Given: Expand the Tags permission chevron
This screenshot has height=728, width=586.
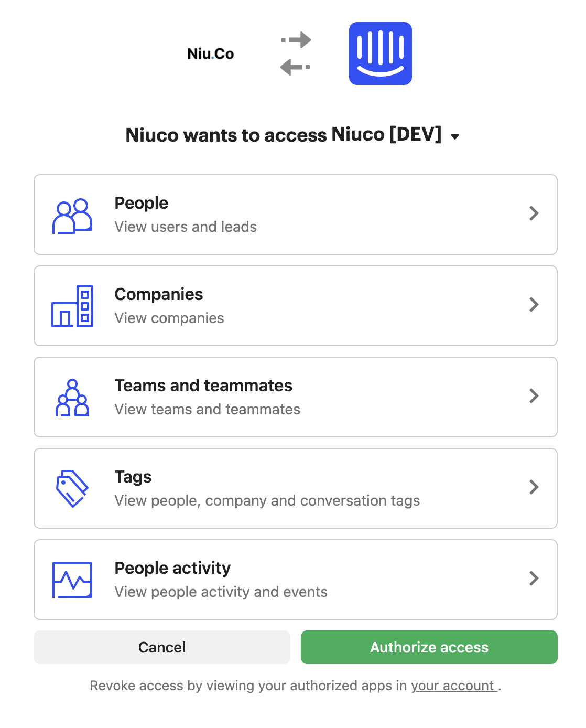Looking at the screenshot, I should coord(534,487).
